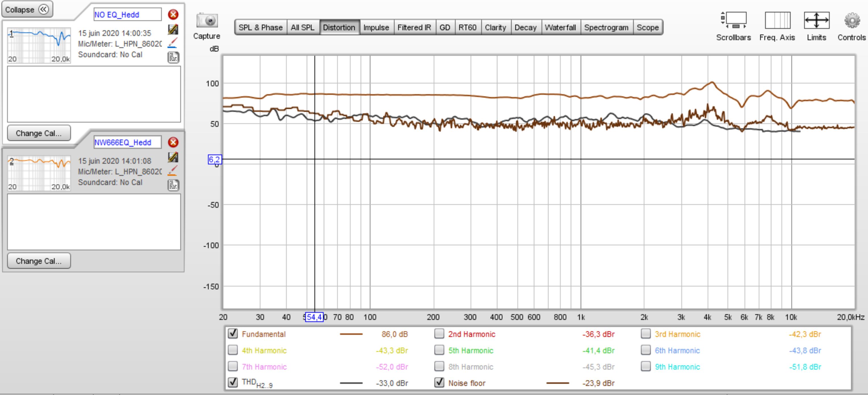Uncheck the Fundamental trace checkbox

[x=233, y=333]
